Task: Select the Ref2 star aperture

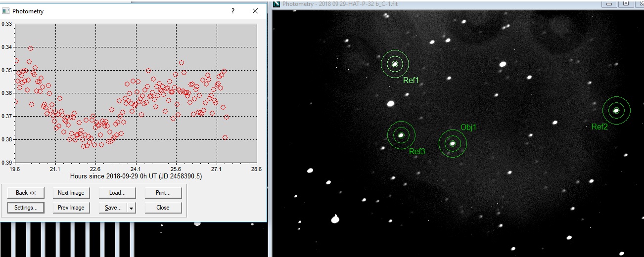Action: [616, 110]
